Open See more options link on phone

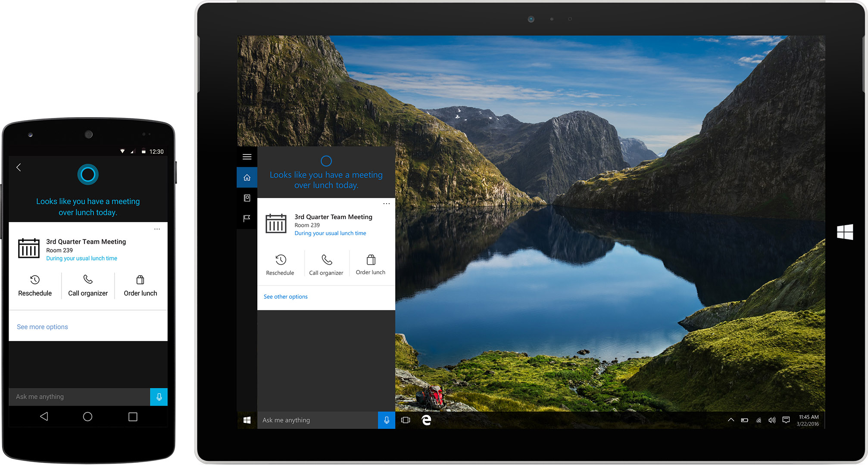tap(42, 327)
